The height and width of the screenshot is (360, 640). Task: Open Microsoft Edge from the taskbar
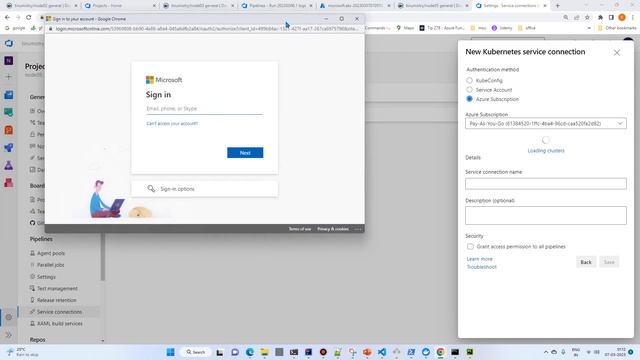(249, 352)
